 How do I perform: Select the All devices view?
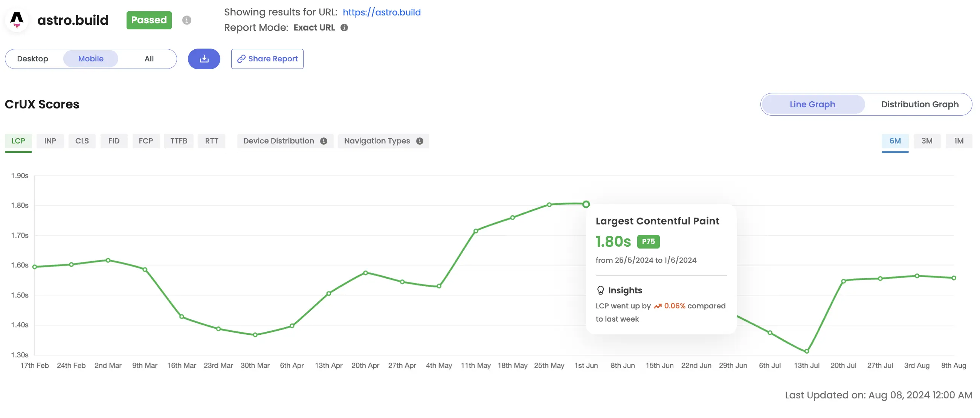click(149, 59)
